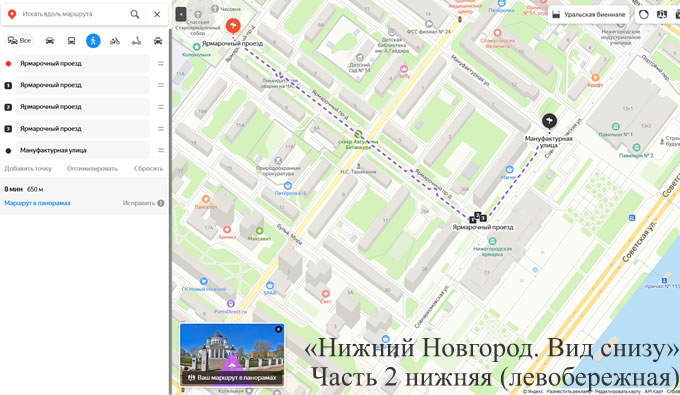Click "Сбросить" to reset the route
This screenshot has width=680, height=395.
click(x=148, y=169)
